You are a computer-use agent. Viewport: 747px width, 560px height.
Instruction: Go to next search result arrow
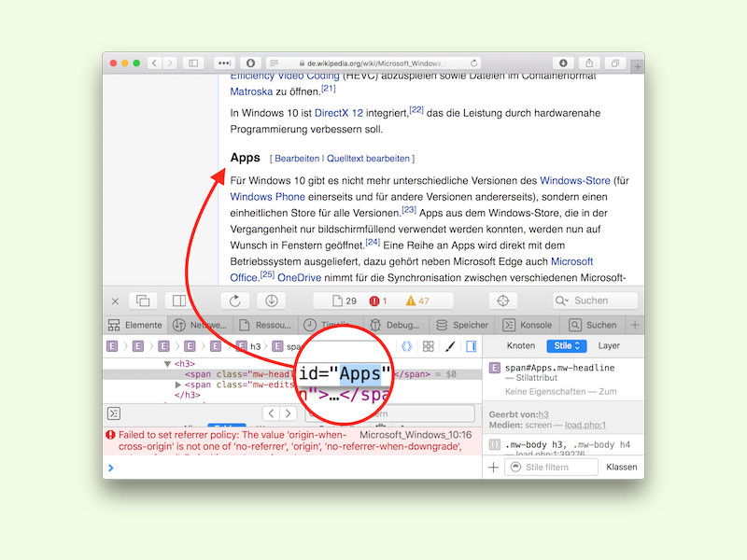288,413
